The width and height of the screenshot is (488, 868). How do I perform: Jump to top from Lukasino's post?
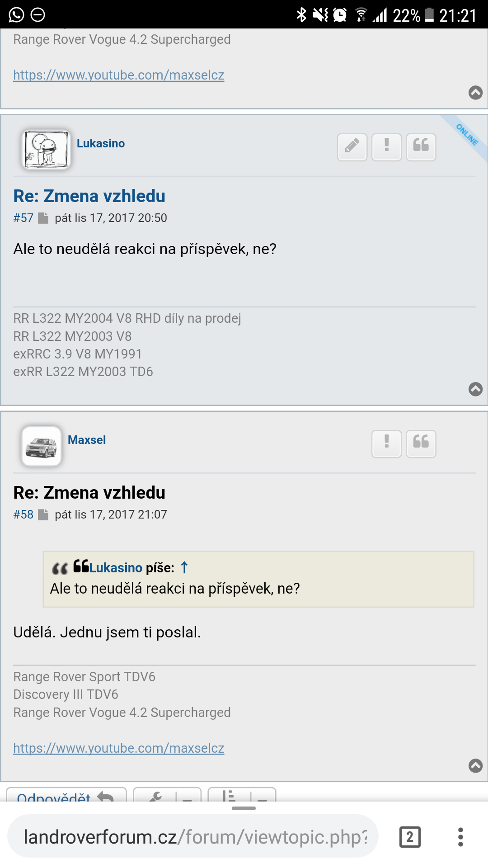475,389
